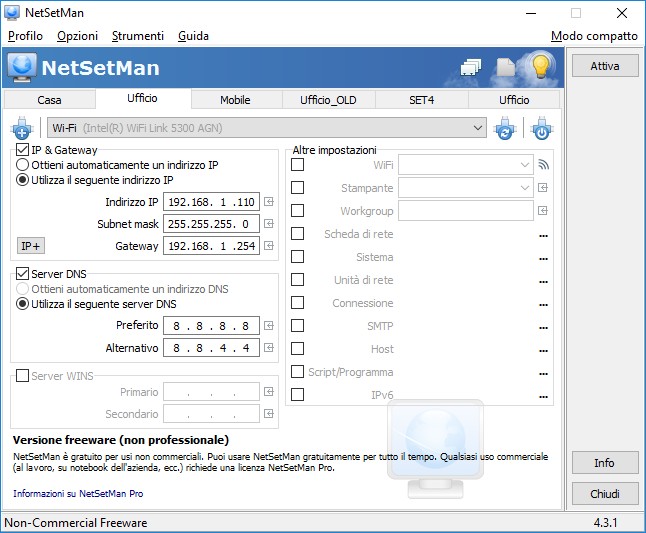
Task: Click the Chiudi button
Action: [x=605, y=493]
